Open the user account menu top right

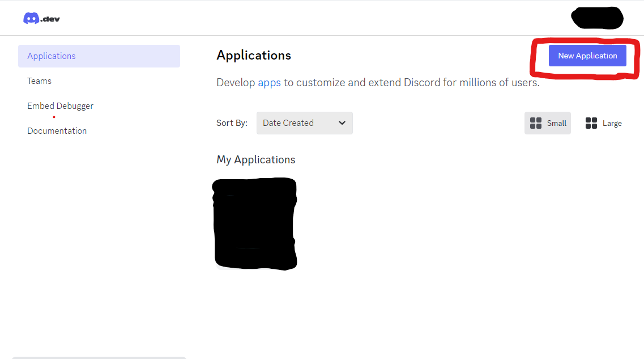pos(597,18)
